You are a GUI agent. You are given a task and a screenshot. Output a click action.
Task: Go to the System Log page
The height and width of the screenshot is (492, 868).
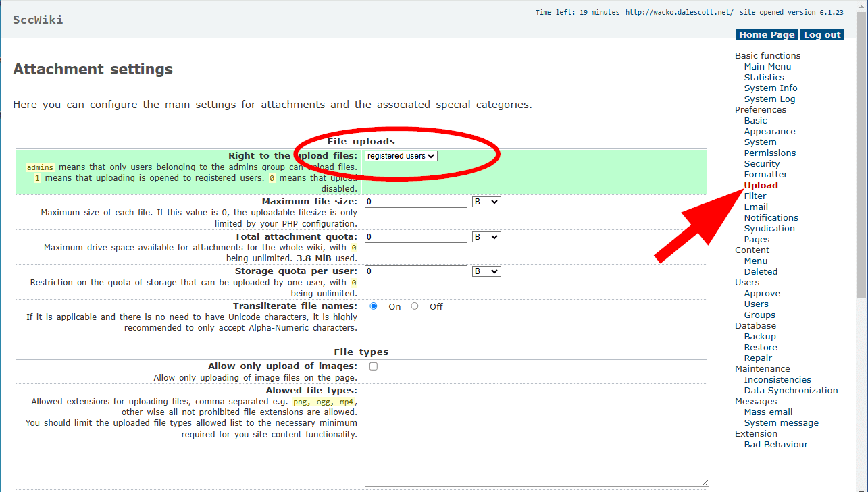769,99
